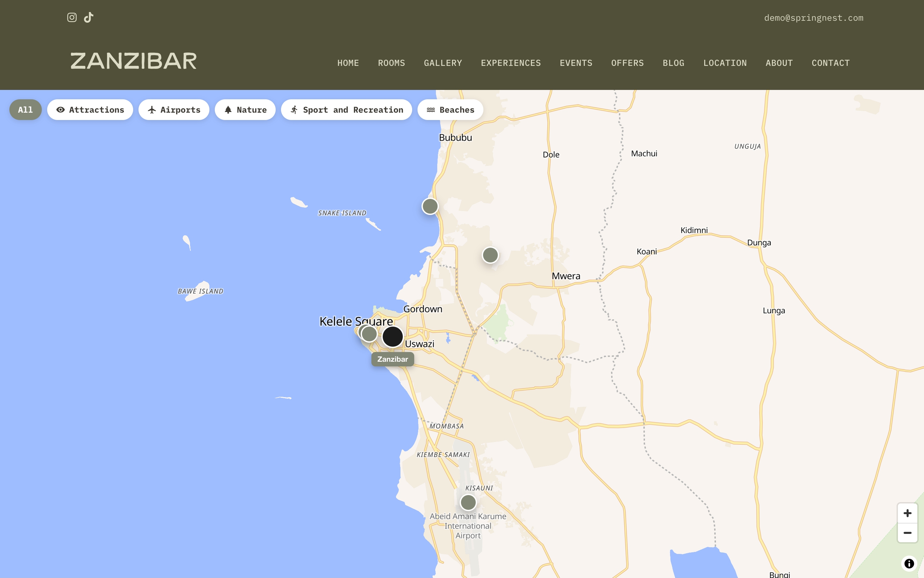This screenshot has width=924, height=578.
Task: Click the ZANZIBAR site logo
Action: 133,61
